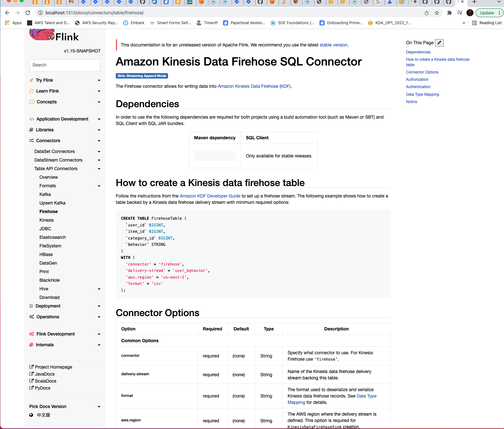504x429 pixels.
Task: Open Reading List in bookmarks bar
Action: [487, 23]
